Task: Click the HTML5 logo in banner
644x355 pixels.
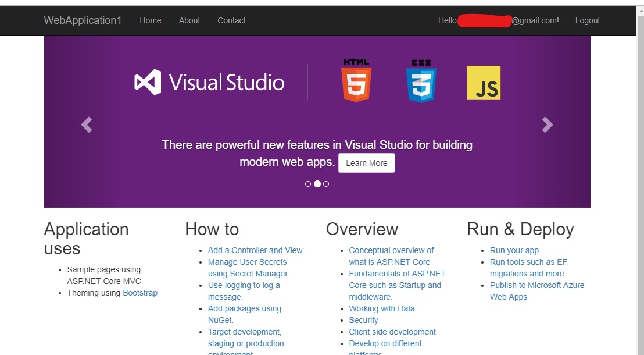Action: point(356,80)
